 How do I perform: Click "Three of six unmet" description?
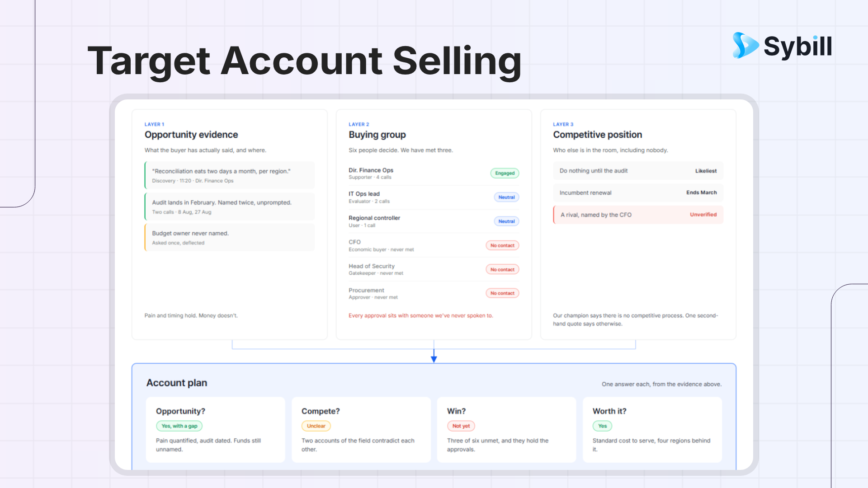point(497,445)
